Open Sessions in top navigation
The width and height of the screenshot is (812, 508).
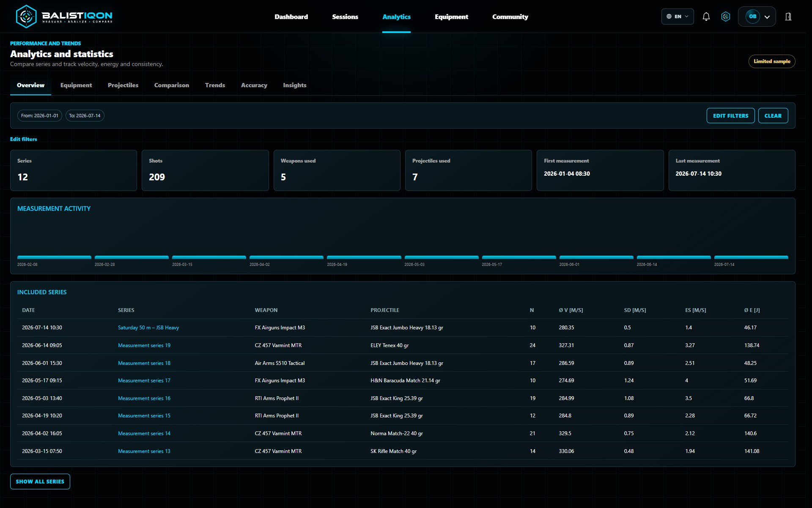point(345,17)
